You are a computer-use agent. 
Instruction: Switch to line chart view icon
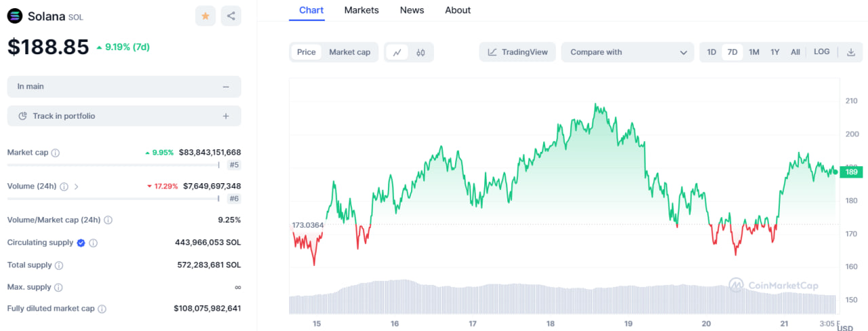[397, 52]
